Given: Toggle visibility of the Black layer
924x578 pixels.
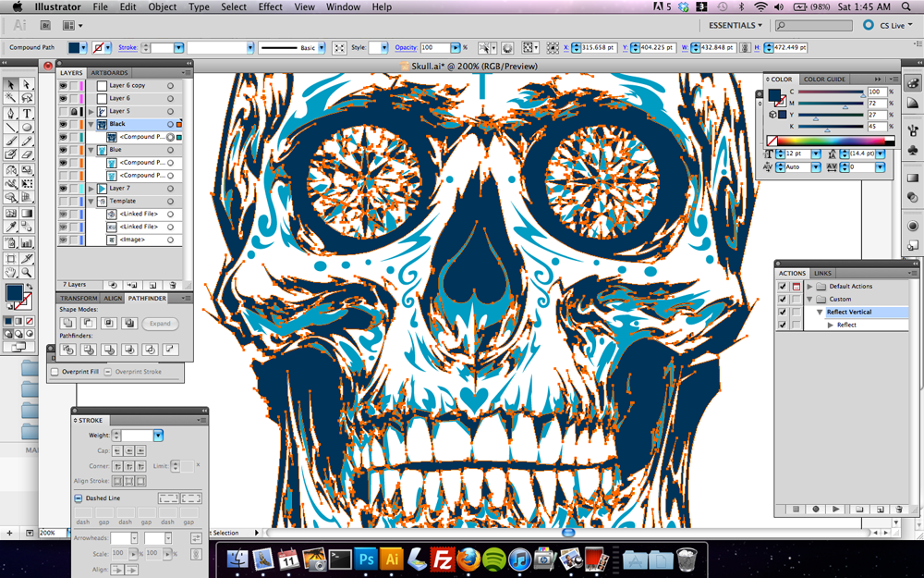Looking at the screenshot, I should (x=63, y=124).
